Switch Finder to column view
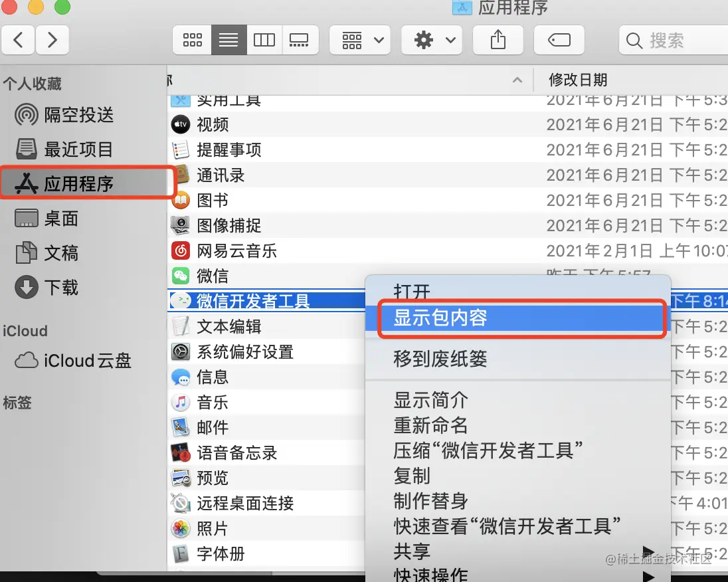Screen dimensions: 728x582 264,40
